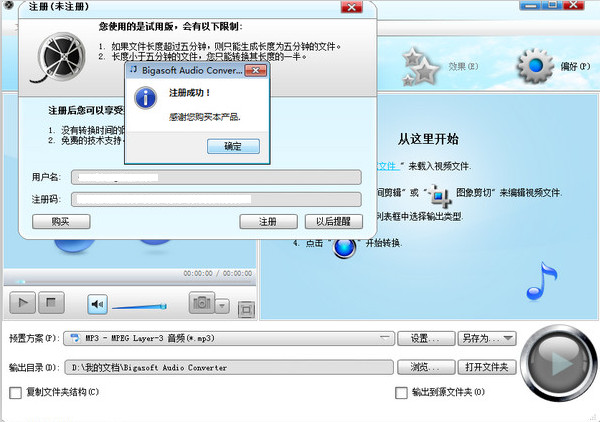Click the 购买 purchase button
This screenshot has height=422, width=600.
pyautogui.click(x=61, y=221)
